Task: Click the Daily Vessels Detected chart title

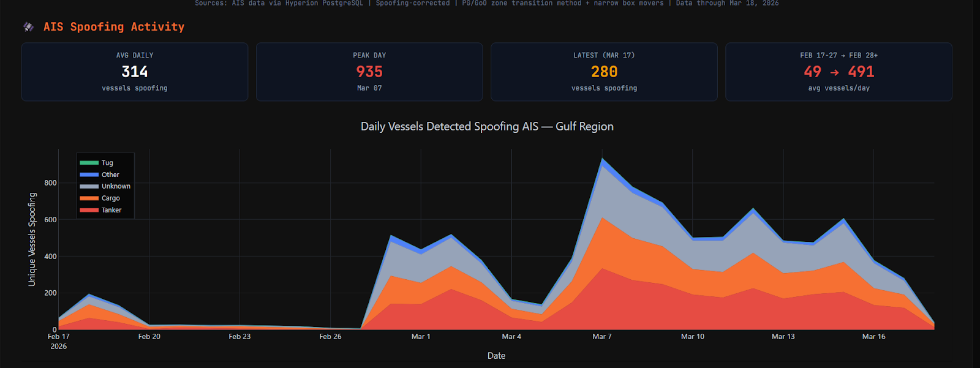Action: (x=487, y=127)
